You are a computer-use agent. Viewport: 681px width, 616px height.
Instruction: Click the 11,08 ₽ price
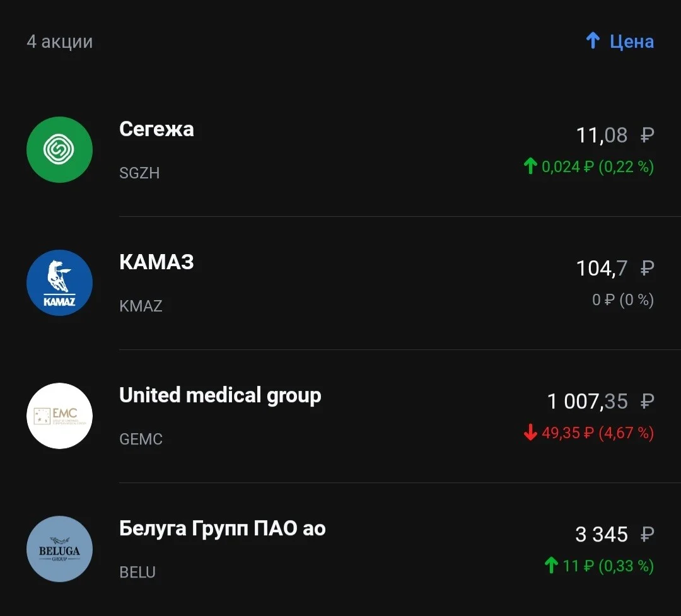click(x=615, y=135)
